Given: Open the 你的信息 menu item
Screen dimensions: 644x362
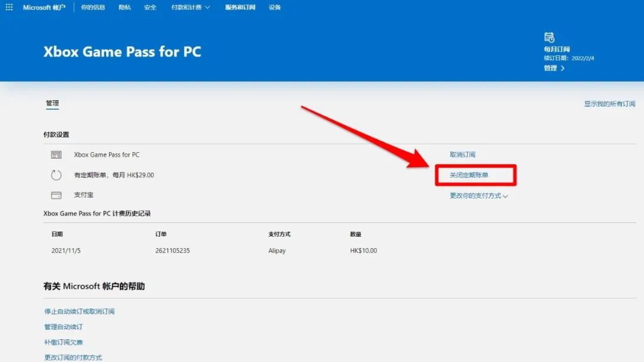Looking at the screenshot, I should point(92,7).
